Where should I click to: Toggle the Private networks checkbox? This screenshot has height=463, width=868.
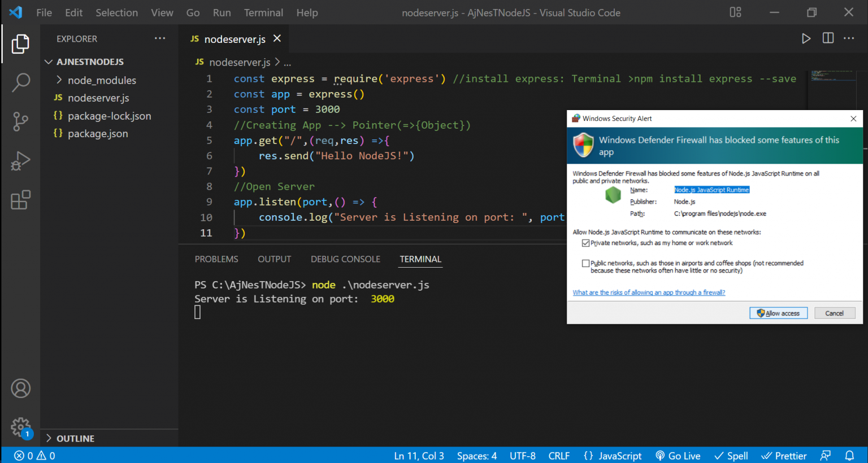tap(585, 243)
